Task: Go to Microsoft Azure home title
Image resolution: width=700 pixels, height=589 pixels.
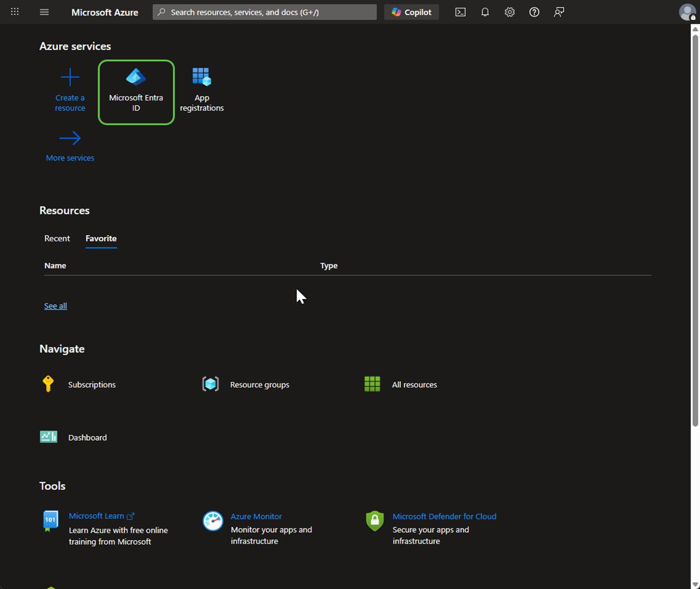Action: [x=105, y=12]
